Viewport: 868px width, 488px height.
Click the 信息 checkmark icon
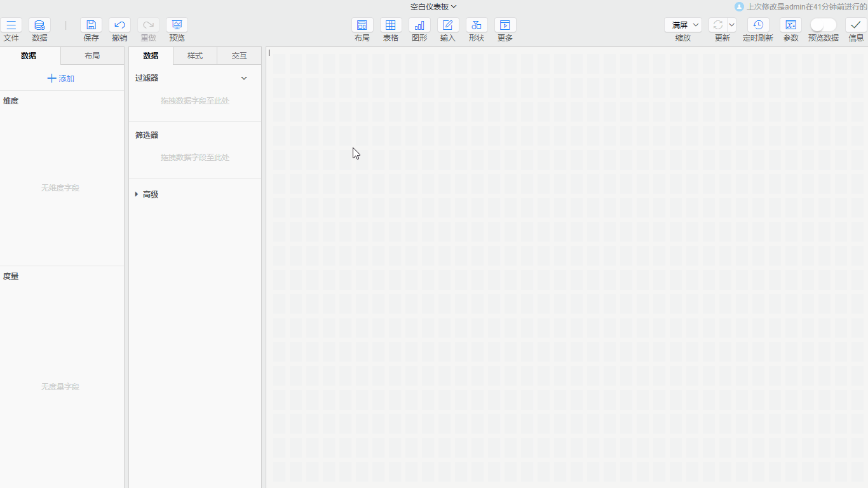click(856, 25)
